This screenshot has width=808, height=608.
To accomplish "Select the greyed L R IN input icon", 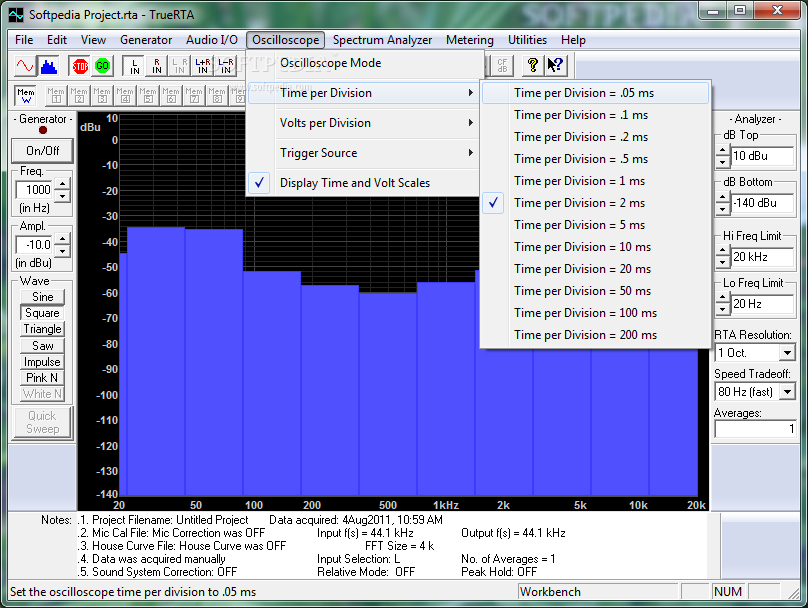I will [180, 66].
